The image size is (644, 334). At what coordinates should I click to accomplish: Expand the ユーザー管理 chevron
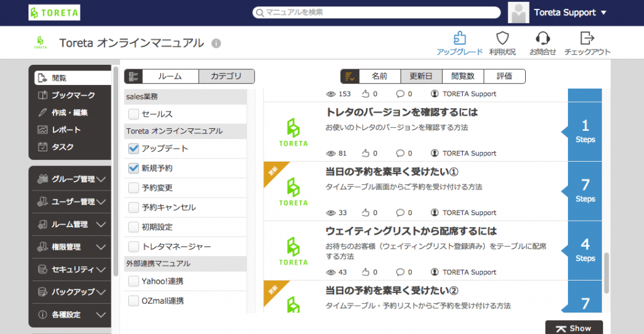[x=101, y=202]
